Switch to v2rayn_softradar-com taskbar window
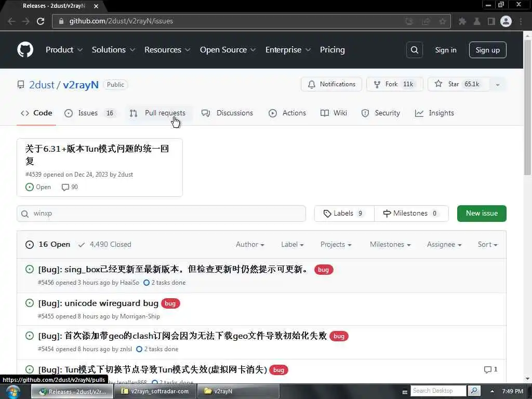 click(155, 391)
